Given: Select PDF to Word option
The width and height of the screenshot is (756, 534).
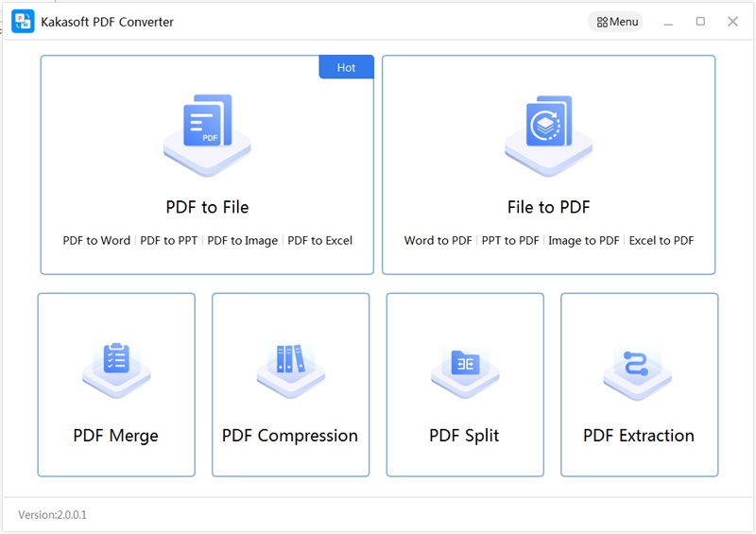Looking at the screenshot, I should coord(96,240).
